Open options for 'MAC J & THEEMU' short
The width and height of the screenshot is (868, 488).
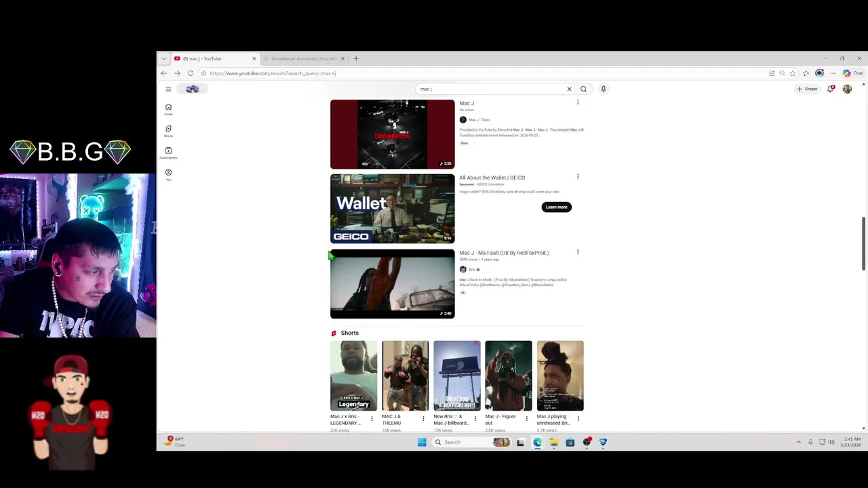tap(423, 419)
